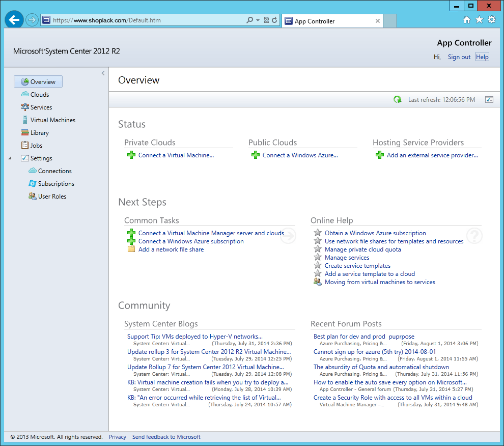The image size is (504, 446).
Task: Open Support Tip: VMs deployed to Hyper-V networks blog
Action: (x=195, y=337)
